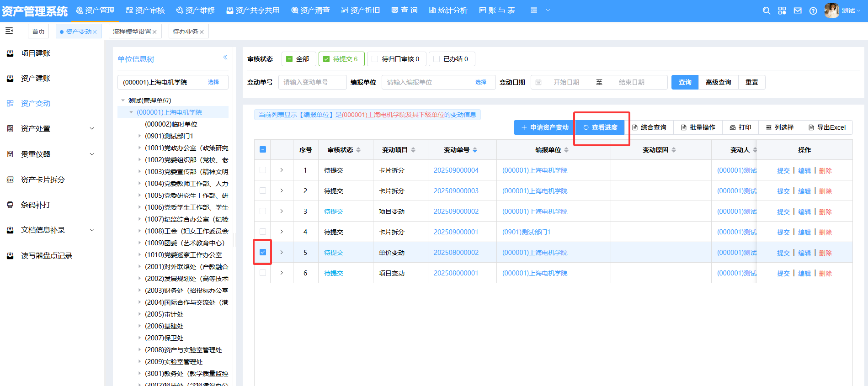Open the mail envelope icon
The height and width of the screenshot is (386, 868).
click(798, 11)
